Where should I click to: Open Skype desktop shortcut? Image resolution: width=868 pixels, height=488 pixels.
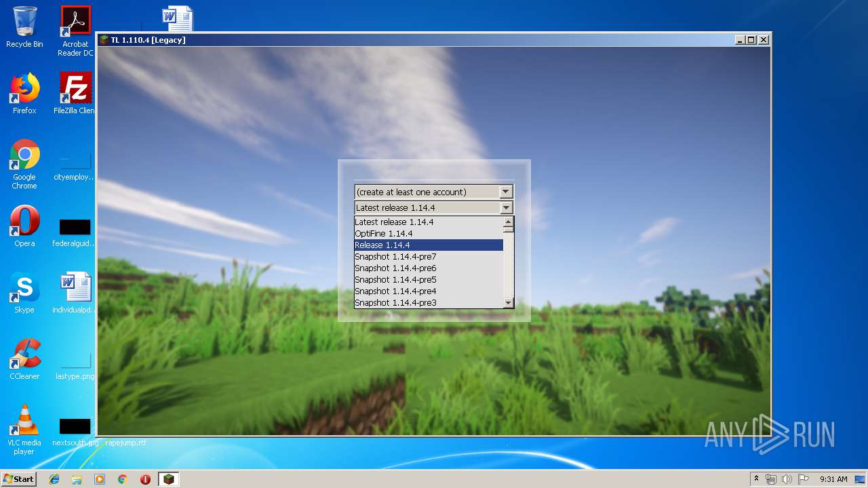tap(24, 293)
